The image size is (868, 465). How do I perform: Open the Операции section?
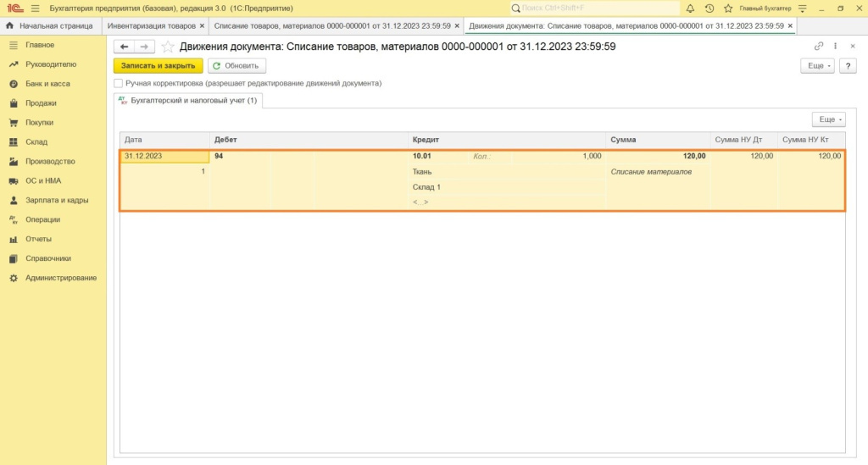pyautogui.click(x=42, y=219)
